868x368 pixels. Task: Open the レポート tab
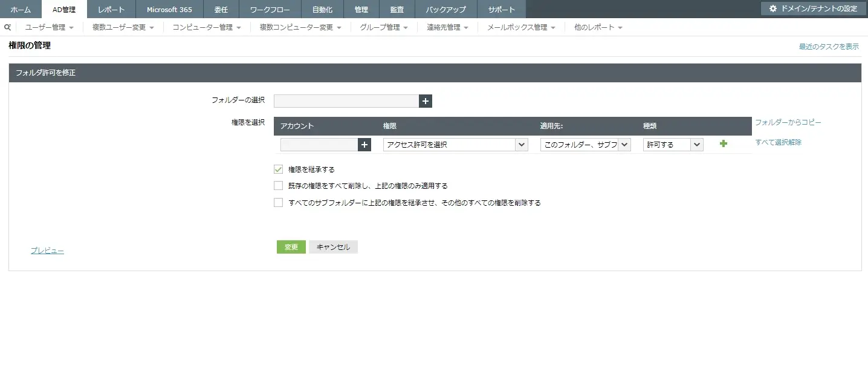111,9
